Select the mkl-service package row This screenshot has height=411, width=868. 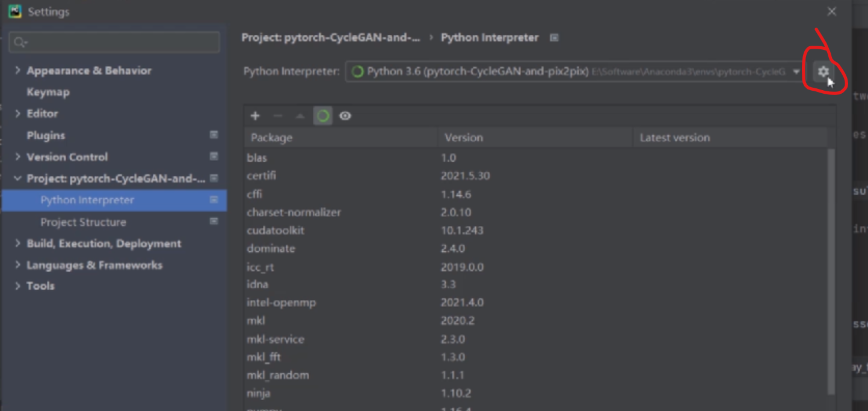[x=535, y=339]
